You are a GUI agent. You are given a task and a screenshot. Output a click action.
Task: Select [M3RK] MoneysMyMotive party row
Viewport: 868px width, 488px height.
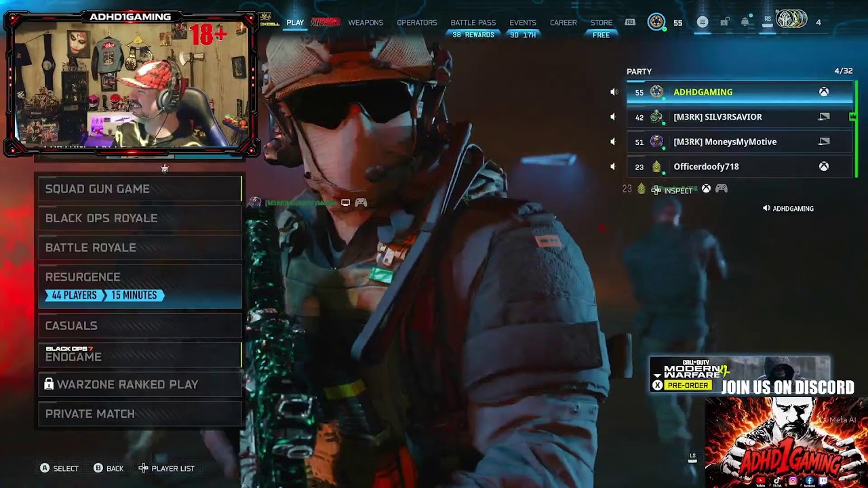point(739,142)
